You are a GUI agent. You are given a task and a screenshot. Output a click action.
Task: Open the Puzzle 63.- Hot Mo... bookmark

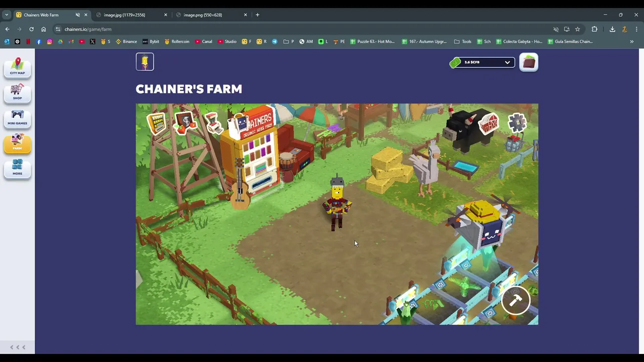click(372, 41)
